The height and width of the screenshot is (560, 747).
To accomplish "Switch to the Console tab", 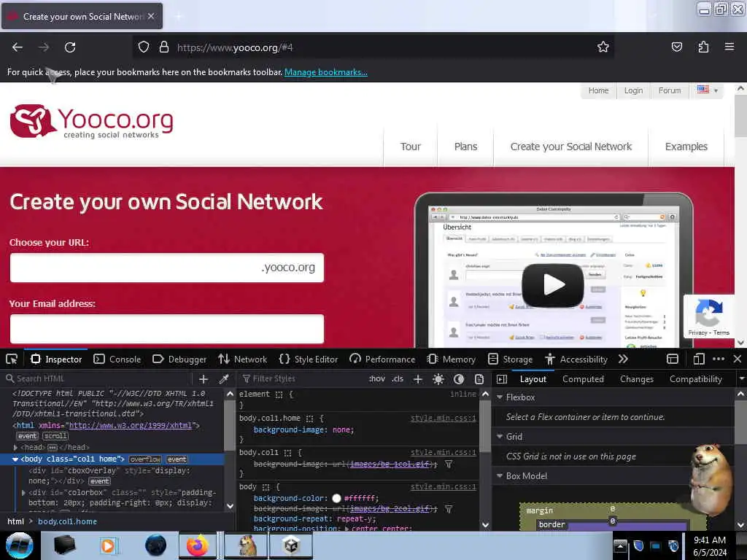I will pos(117,359).
